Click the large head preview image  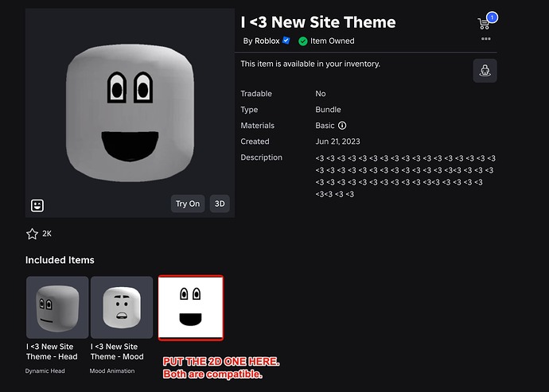(x=130, y=113)
